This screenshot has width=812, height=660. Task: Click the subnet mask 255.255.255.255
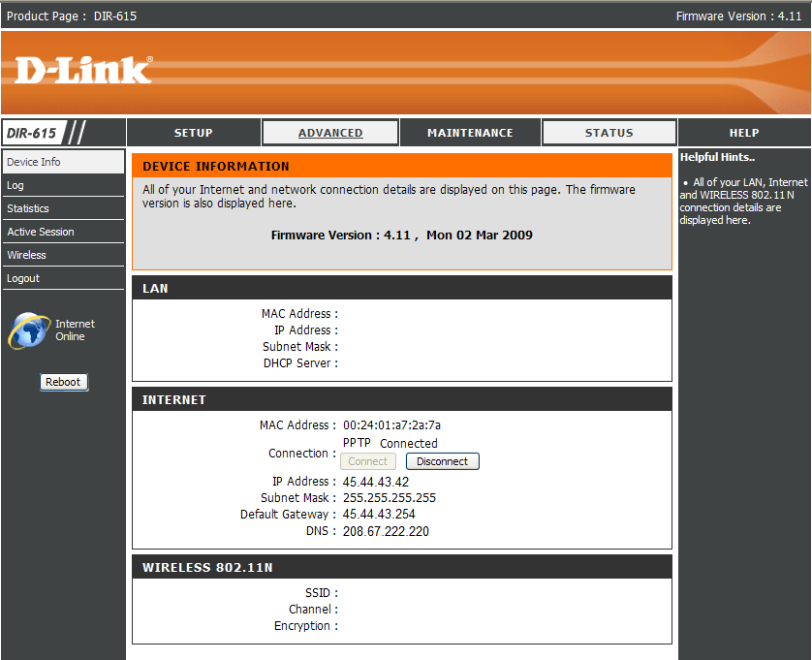[x=389, y=498]
